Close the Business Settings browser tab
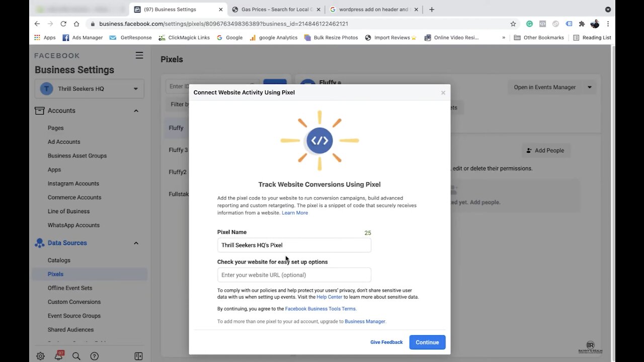The height and width of the screenshot is (362, 644). pos(220,9)
